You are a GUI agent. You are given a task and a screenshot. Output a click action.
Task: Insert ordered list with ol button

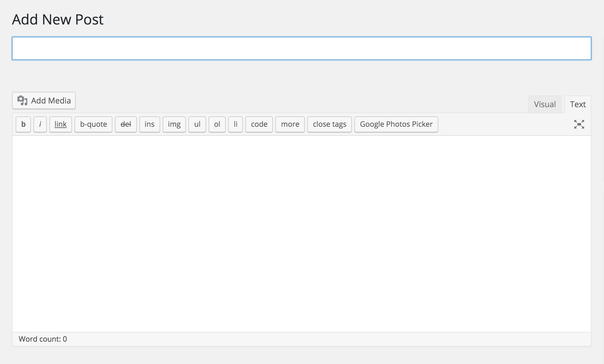(x=217, y=124)
